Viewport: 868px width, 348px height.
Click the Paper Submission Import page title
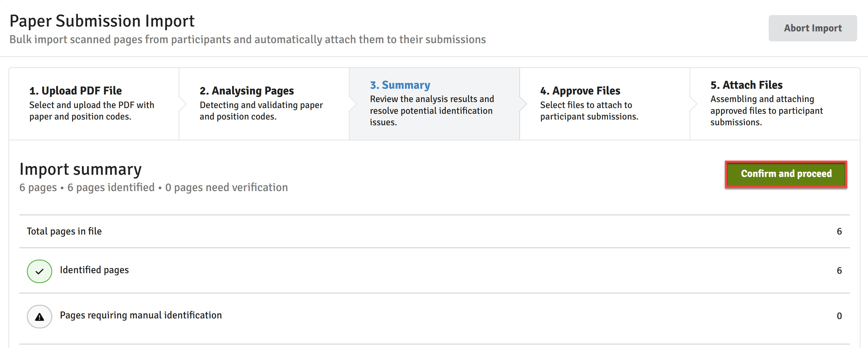(x=102, y=21)
